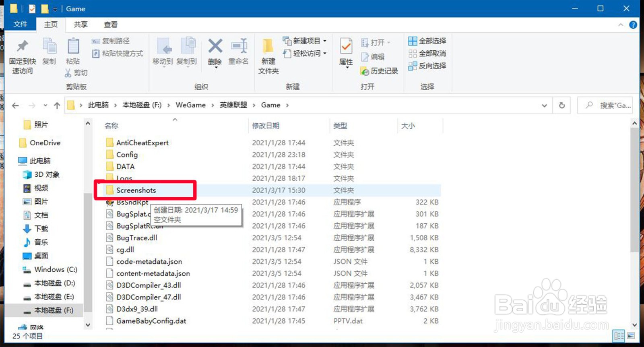The image size is (644, 347).
Task: Open recent locations dropdown arrow
Action: pyautogui.click(x=45, y=105)
